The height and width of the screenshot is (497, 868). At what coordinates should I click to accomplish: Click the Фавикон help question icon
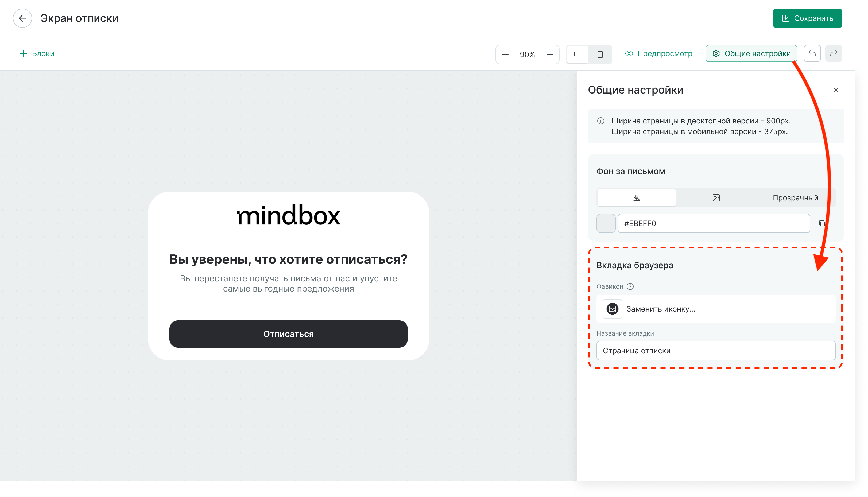tap(630, 286)
